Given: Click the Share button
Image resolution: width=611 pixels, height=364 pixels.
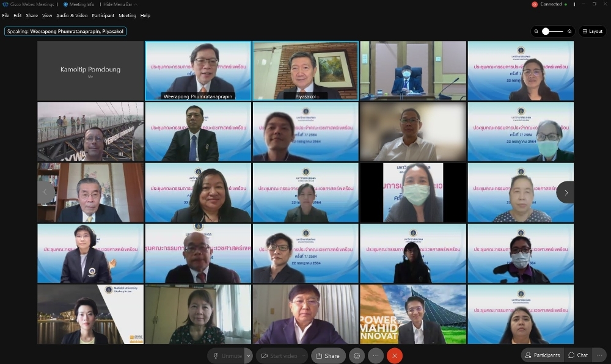Looking at the screenshot, I should (328, 355).
